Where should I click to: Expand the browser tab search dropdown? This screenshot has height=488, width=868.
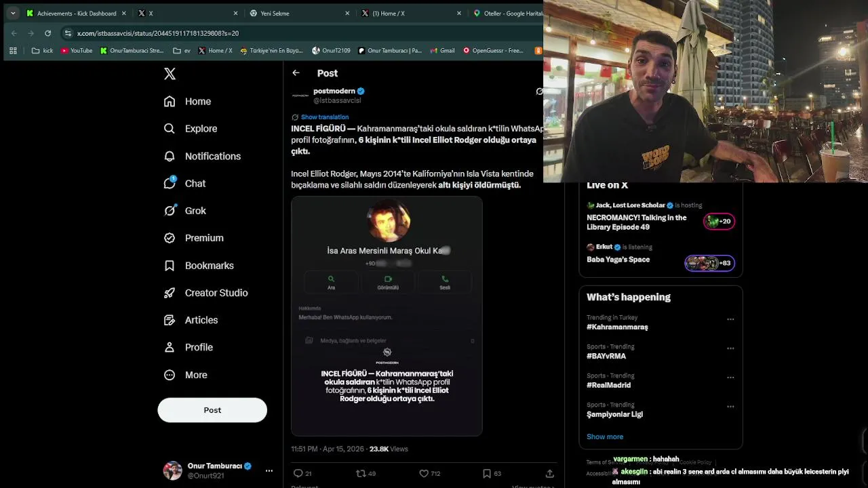tap(13, 13)
